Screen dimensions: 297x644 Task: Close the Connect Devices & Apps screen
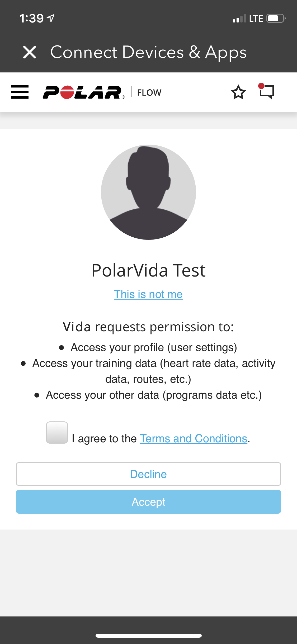[x=30, y=52]
